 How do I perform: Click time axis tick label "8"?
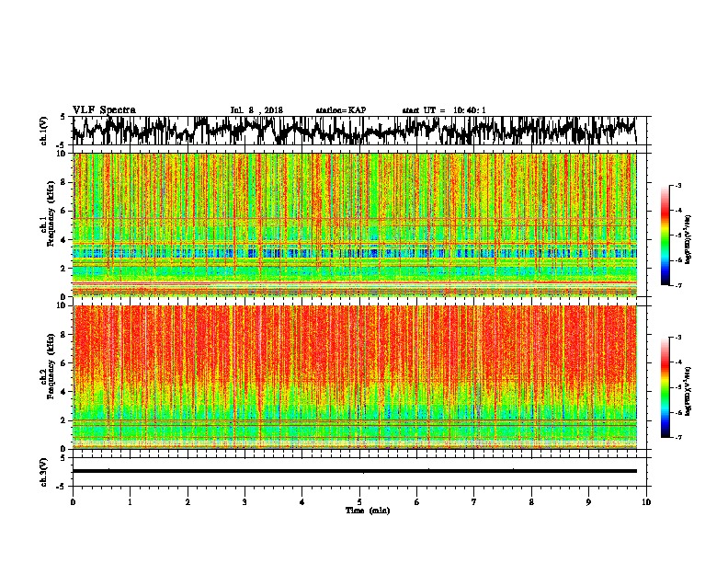click(531, 502)
